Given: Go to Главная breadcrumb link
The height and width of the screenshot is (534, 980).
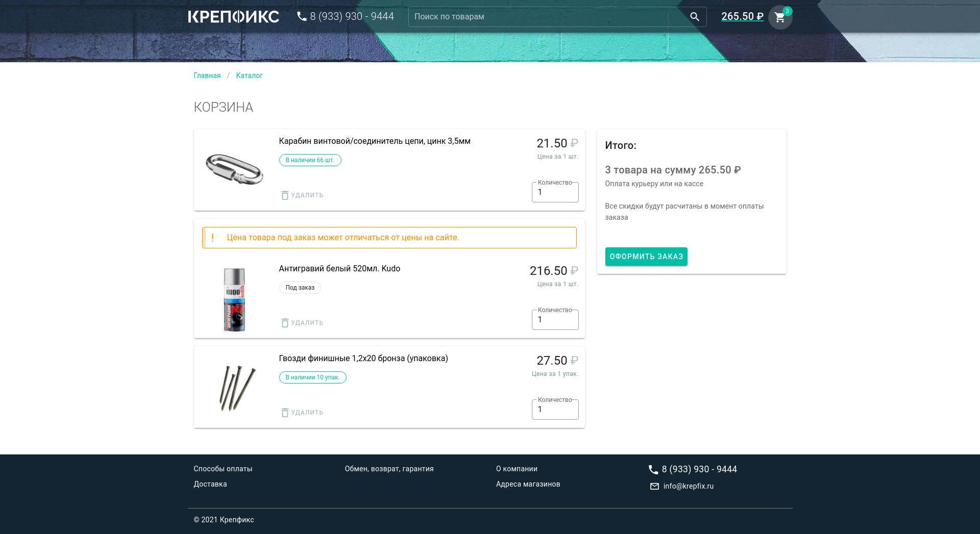Looking at the screenshot, I should click(207, 75).
